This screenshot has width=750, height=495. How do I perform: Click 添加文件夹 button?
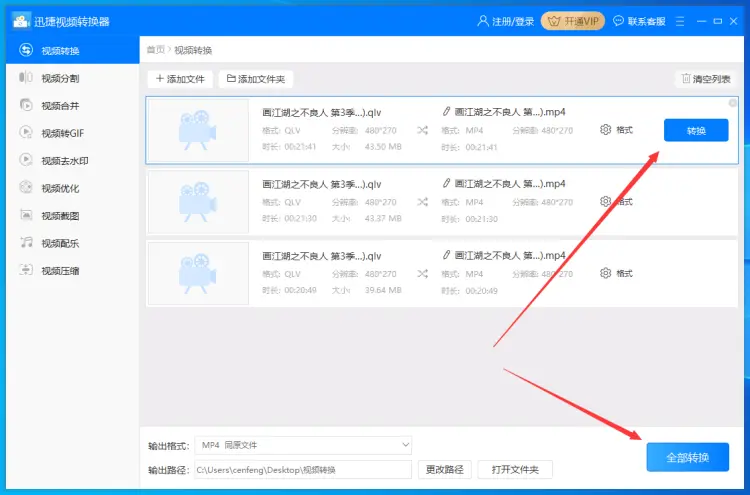point(256,79)
